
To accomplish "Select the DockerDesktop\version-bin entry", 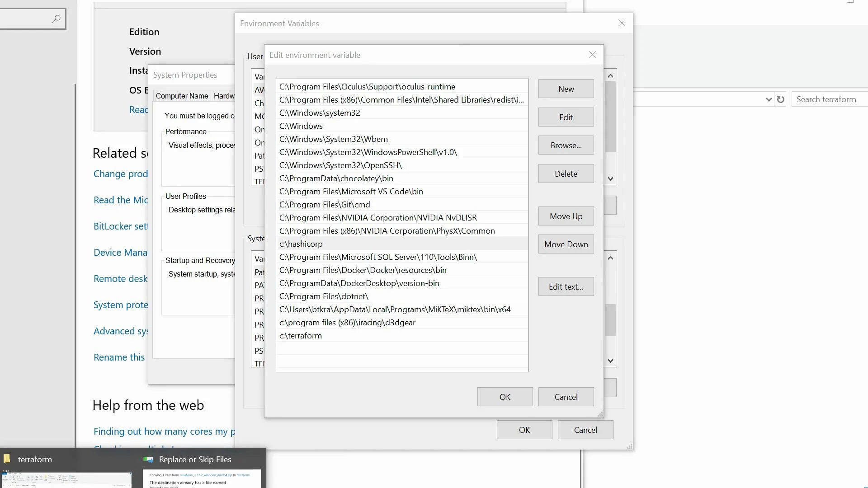I will tap(402, 283).
